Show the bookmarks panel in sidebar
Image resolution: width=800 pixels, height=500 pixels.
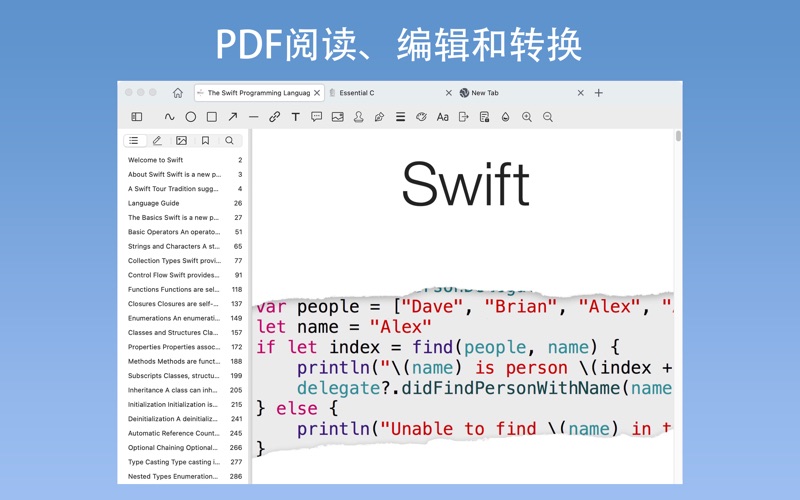tap(205, 141)
